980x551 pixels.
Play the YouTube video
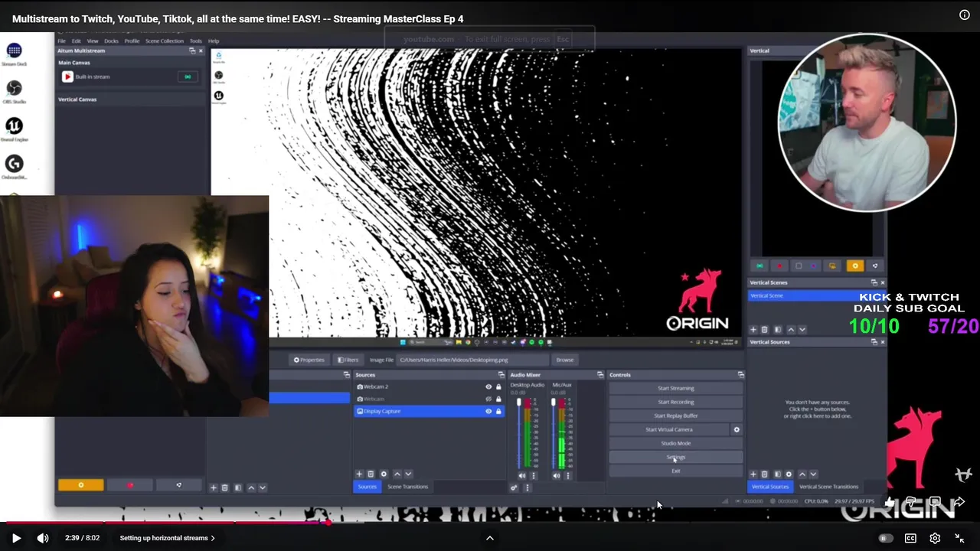coord(16,538)
